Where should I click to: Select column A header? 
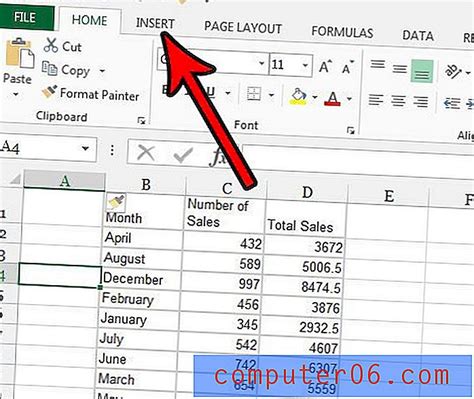[x=64, y=181]
